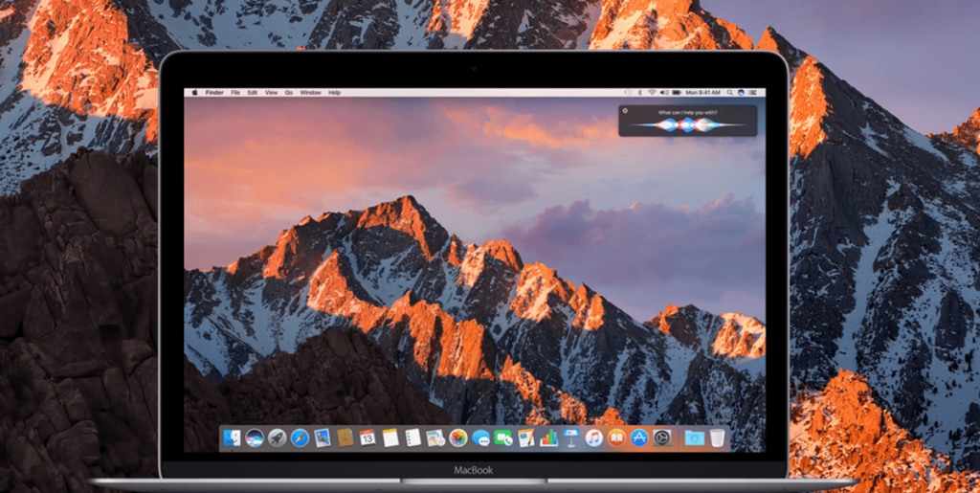980x493 pixels.
Task: Open Mail stamp icon in Dock
Action: point(323,438)
